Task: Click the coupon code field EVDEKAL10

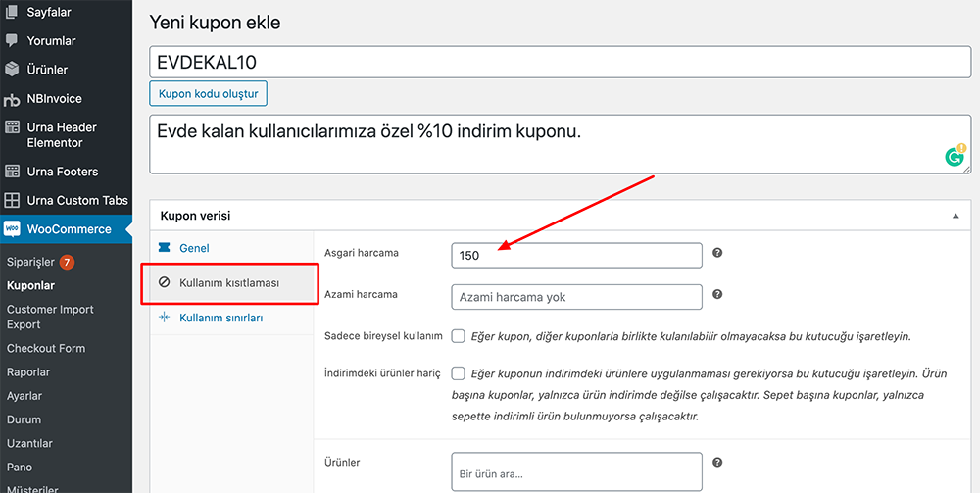Action: (x=560, y=62)
